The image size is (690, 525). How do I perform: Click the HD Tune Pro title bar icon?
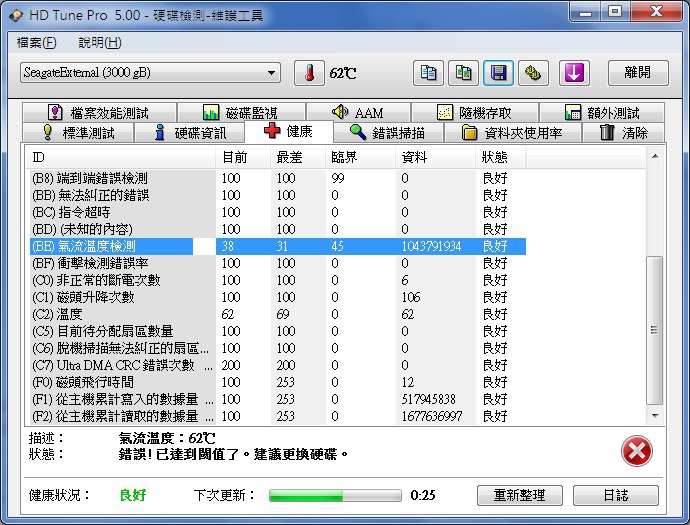[16, 15]
